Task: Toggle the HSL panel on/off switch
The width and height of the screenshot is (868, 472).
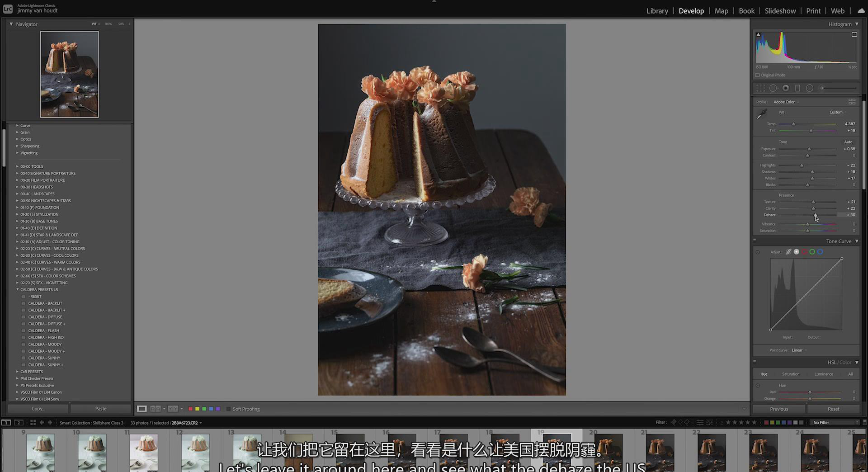Action: 755,361
